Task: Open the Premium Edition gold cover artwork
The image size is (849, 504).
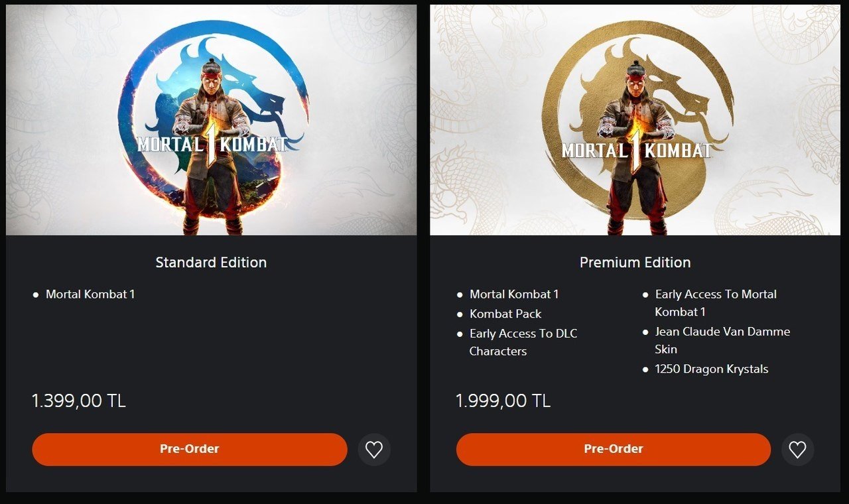Action: pyautogui.click(x=635, y=120)
